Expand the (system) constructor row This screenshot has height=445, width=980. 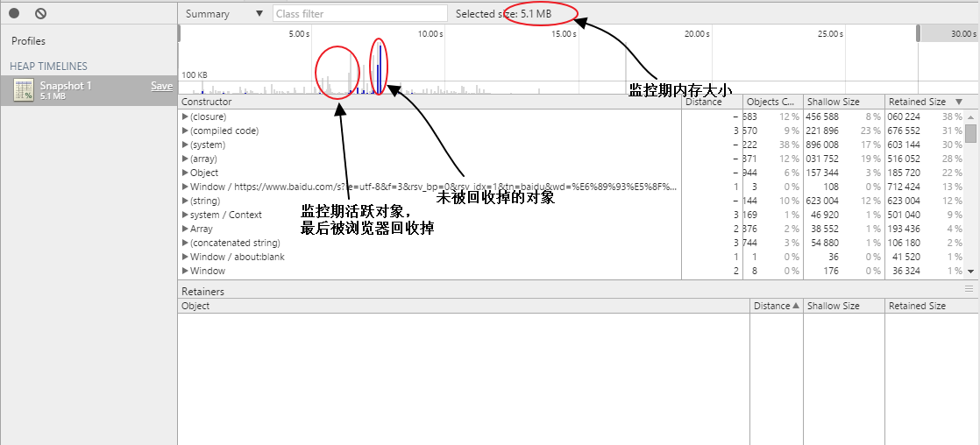pyautogui.click(x=185, y=145)
